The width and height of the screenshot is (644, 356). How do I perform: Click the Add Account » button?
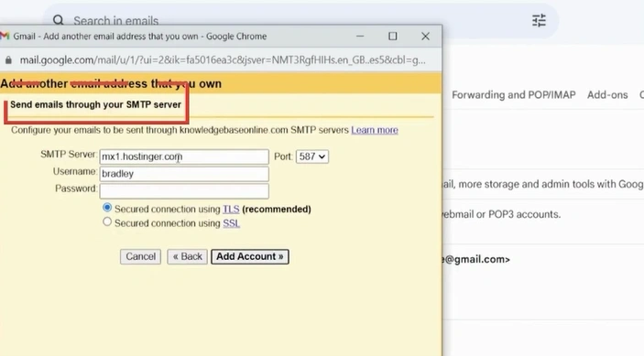(250, 257)
